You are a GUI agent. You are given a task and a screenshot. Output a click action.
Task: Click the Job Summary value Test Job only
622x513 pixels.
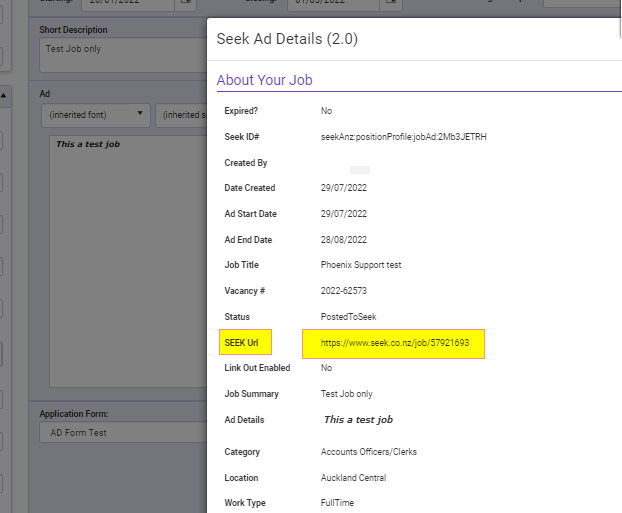(x=346, y=394)
